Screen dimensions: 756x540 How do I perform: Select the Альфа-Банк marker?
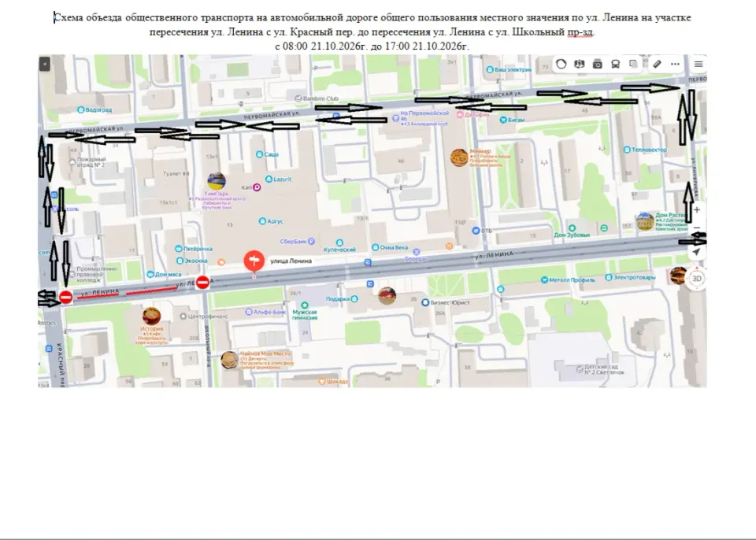click(249, 312)
